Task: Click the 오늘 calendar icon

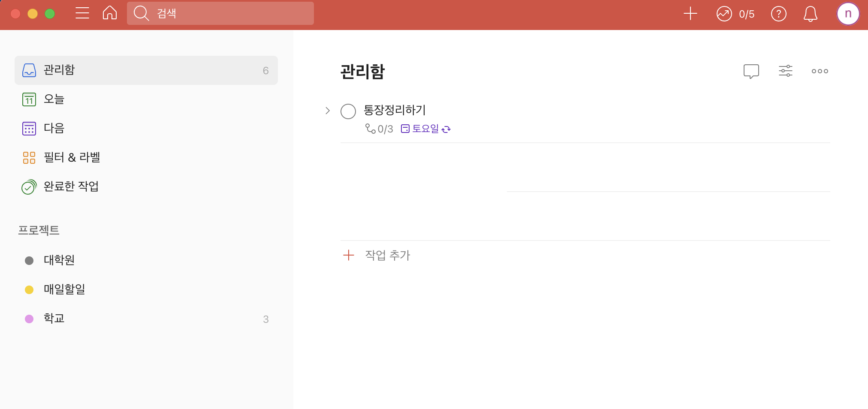Action: pyautogui.click(x=29, y=99)
